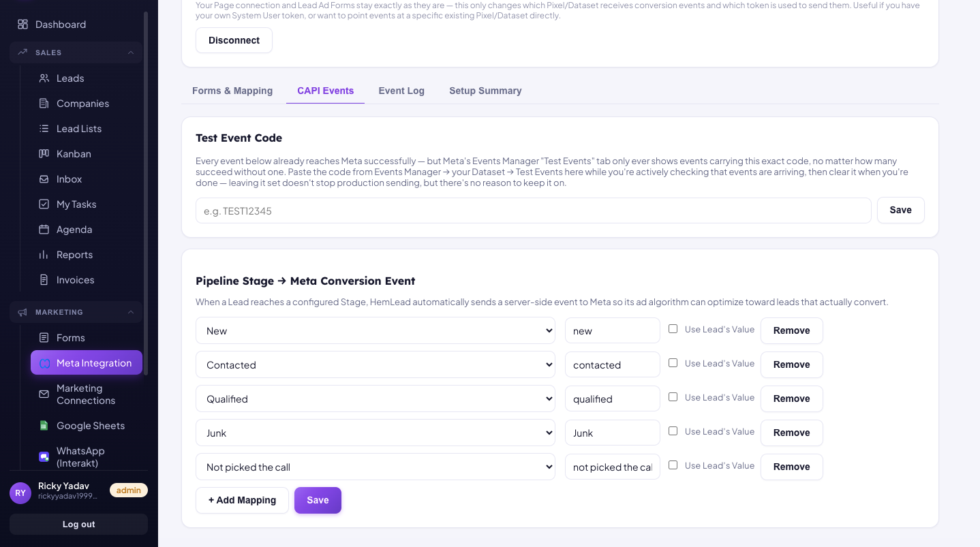Click the Disconnect button
The width and height of the screenshot is (980, 547).
click(x=234, y=40)
